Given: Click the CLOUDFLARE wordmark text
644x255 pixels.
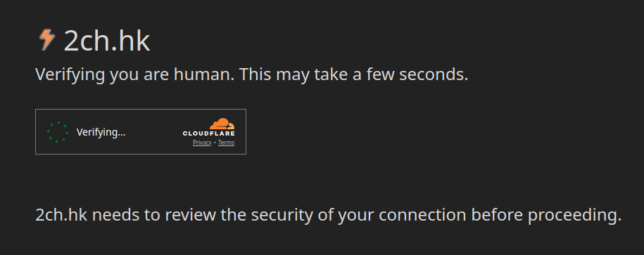Looking at the screenshot, I should (x=208, y=133).
